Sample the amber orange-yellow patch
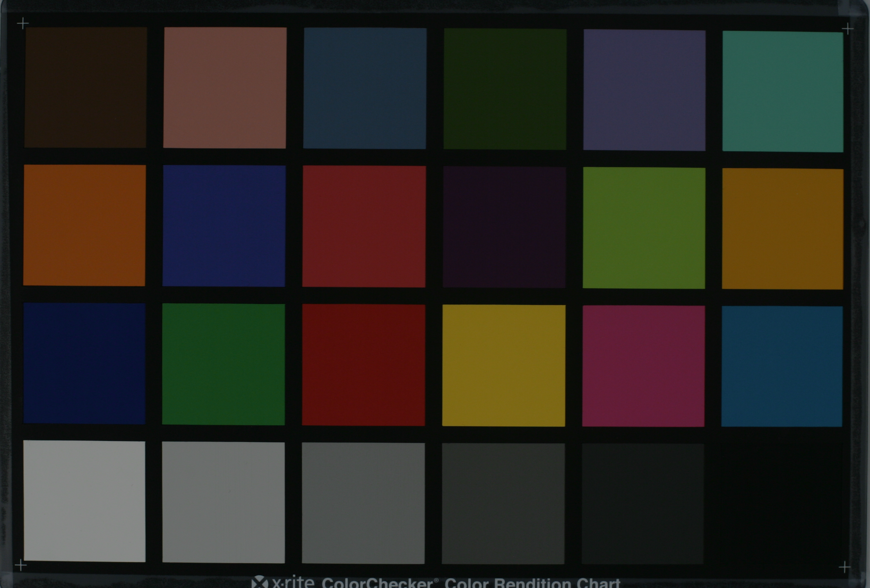The image size is (870, 588). click(x=782, y=229)
